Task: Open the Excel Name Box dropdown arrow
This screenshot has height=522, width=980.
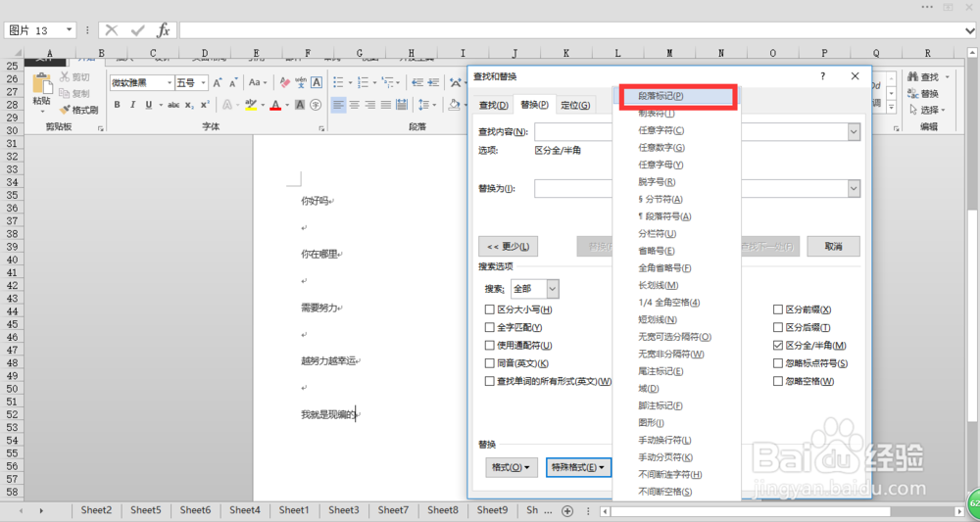Action: (x=69, y=30)
